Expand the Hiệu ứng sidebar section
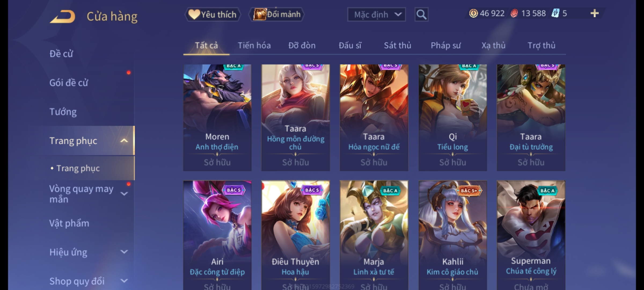644x290 pixels. pyautogui.click(x=124, y=252)
